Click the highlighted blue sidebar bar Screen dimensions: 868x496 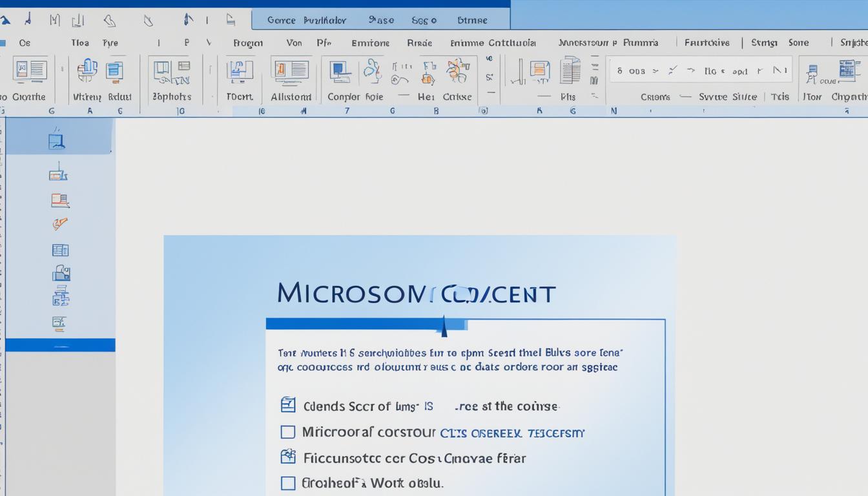[60, 346]
